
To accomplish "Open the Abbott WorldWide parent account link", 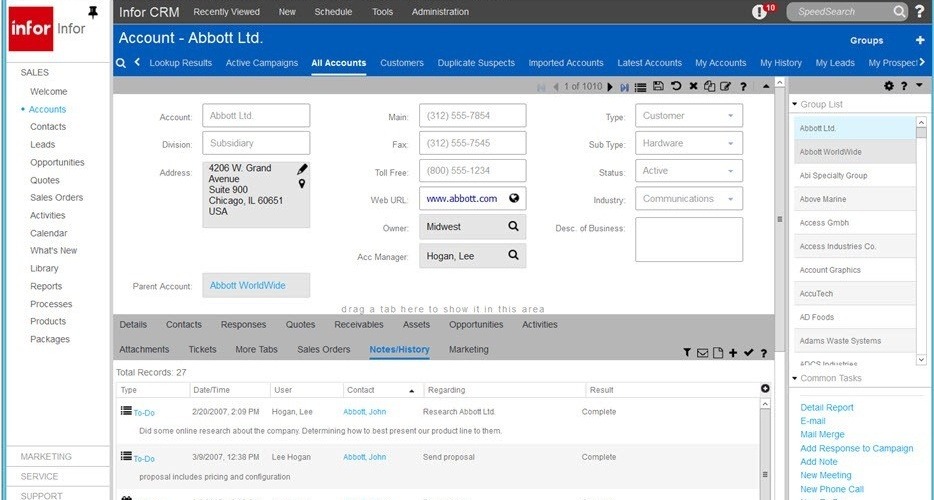I will [x=247, y=285].
